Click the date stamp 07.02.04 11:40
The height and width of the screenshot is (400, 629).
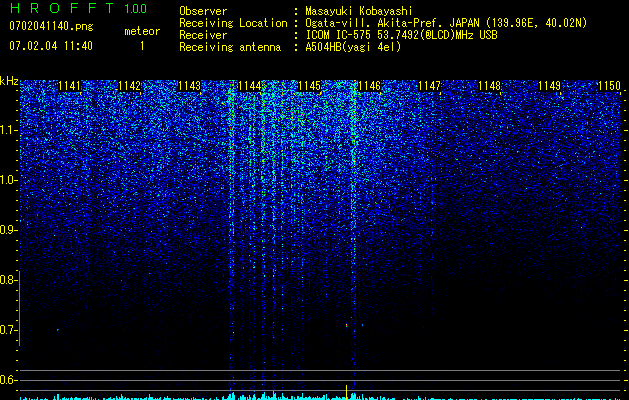(x=51, y=46)
